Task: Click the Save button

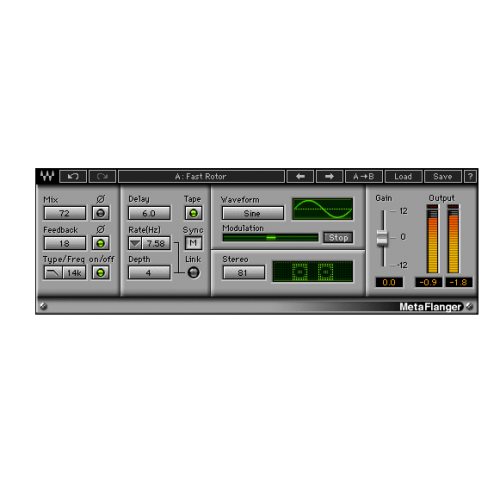Action: pyautogui.click(x=442, y=176)
